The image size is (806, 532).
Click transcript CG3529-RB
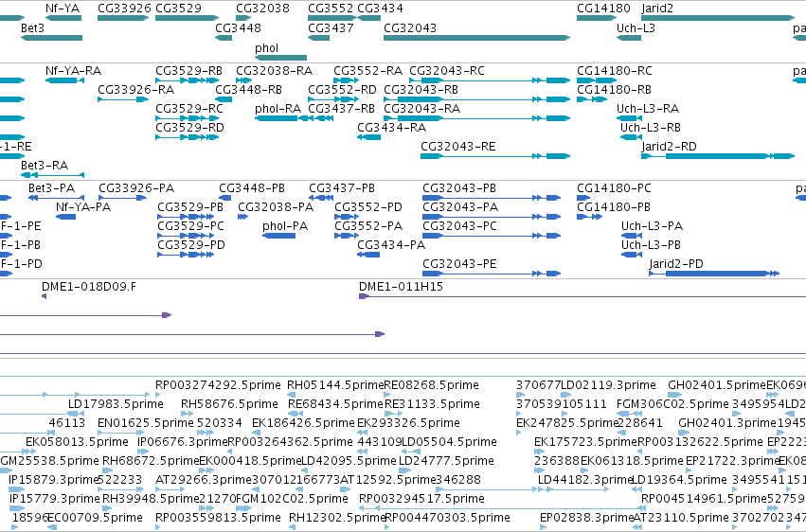click(x=188, y=70)
